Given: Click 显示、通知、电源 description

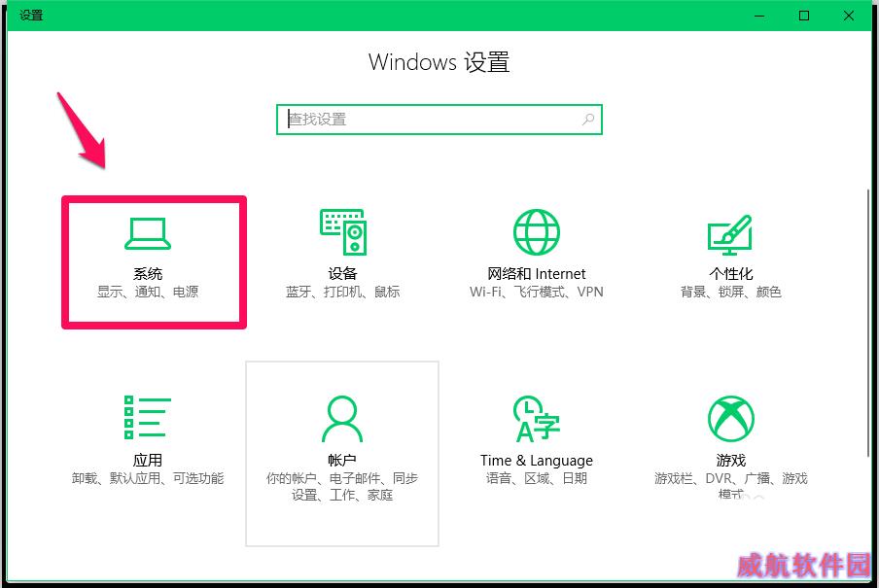Looking at the screenshot, I should (148, 292).
